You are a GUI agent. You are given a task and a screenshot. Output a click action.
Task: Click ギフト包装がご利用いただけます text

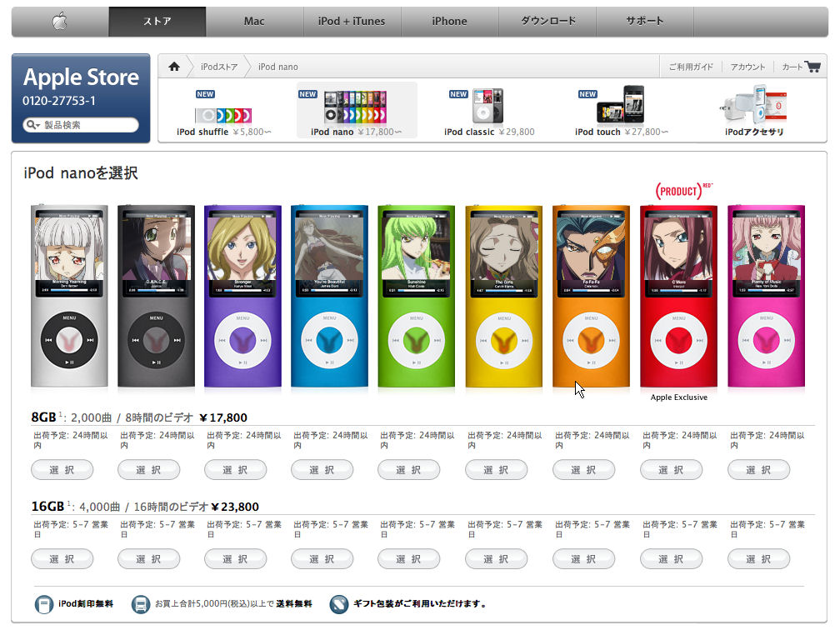pos(420,603)
